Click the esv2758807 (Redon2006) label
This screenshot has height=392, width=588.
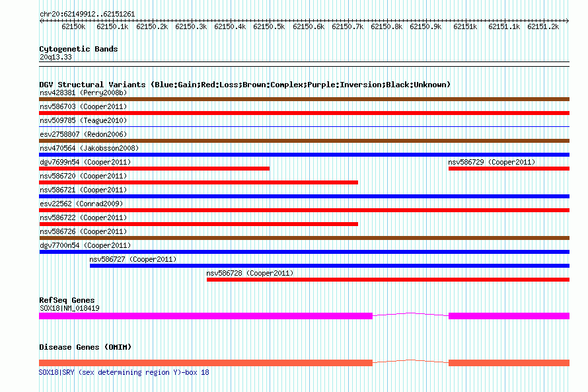click(83, 134)
